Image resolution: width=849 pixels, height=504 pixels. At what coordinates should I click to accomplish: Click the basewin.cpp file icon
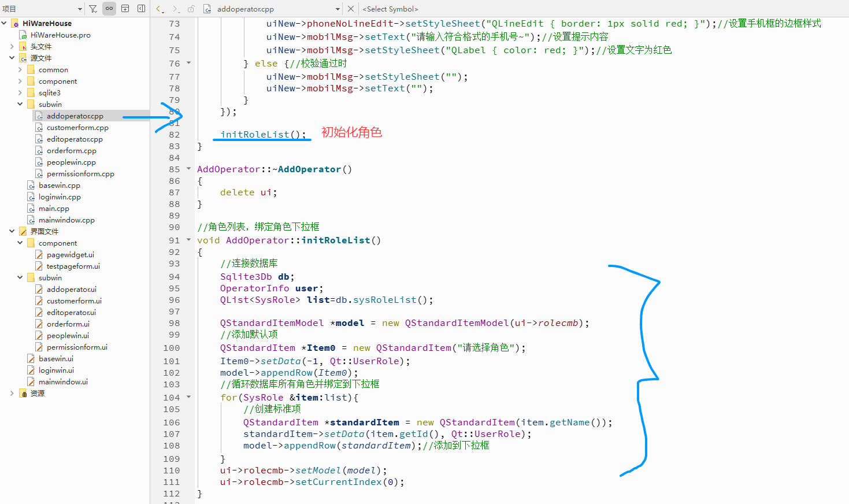point(31,185)
